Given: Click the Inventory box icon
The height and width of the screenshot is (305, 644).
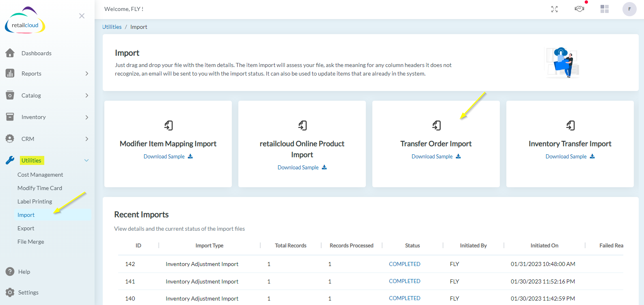Looking at the screenshot, I should [x=10, y=117].
